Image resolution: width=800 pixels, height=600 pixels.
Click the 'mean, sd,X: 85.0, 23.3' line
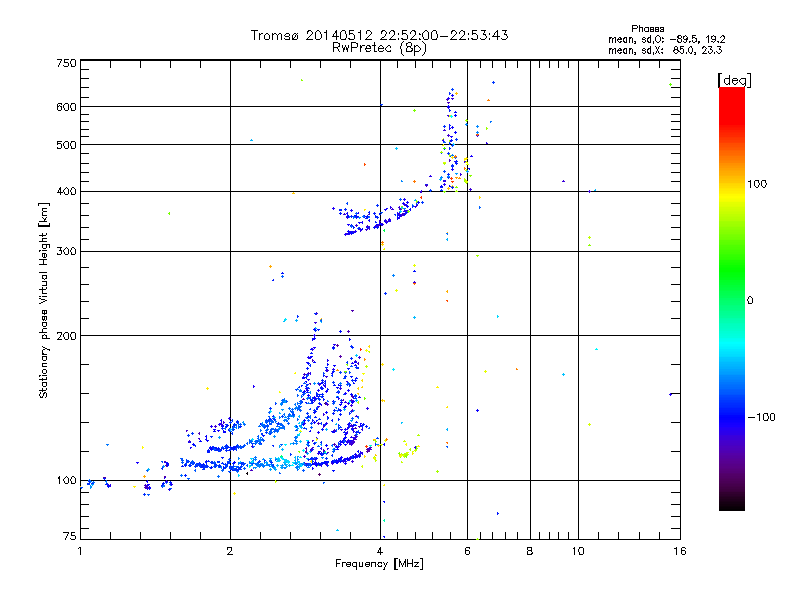point(665,50)
